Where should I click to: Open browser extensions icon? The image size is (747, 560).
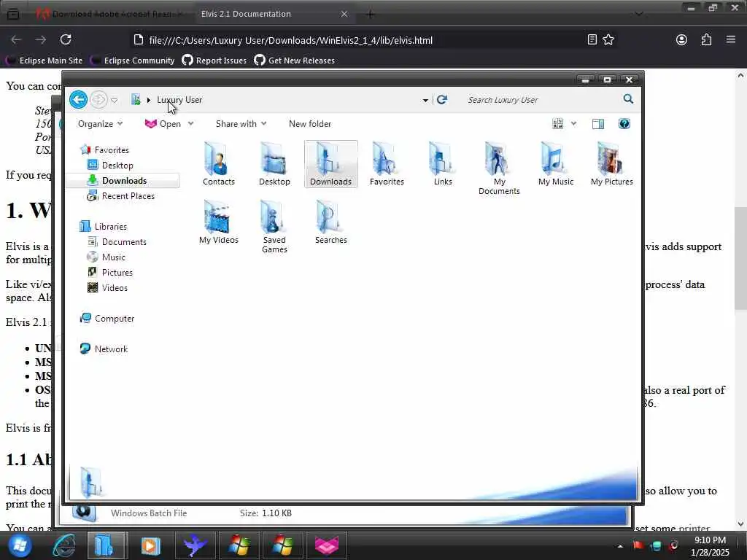pos(706,40)
